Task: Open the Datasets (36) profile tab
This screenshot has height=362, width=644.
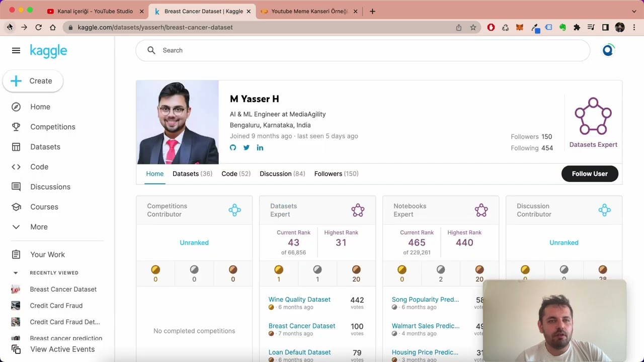Action: [192, 173]
